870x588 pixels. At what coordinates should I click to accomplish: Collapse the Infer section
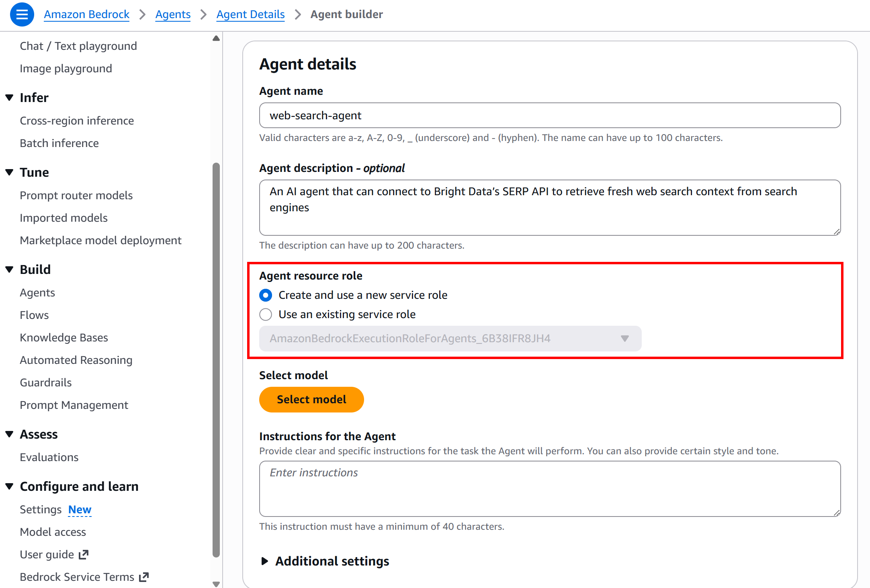point(9,97)
